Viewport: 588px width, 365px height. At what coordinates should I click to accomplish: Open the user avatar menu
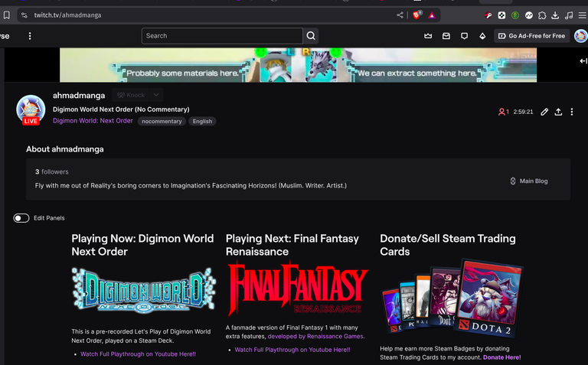580,36
